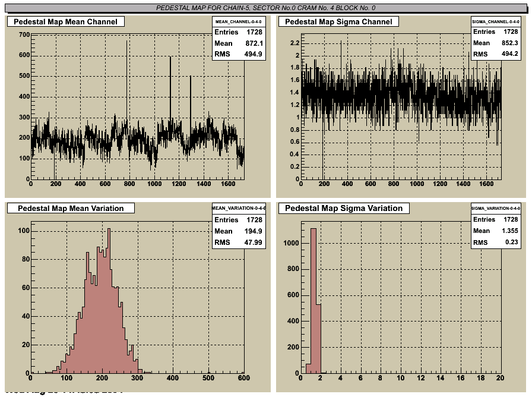Click the '1000' y-axis label in Sigma Variation
Screen dimensions: 532x397
click(291, 243)
